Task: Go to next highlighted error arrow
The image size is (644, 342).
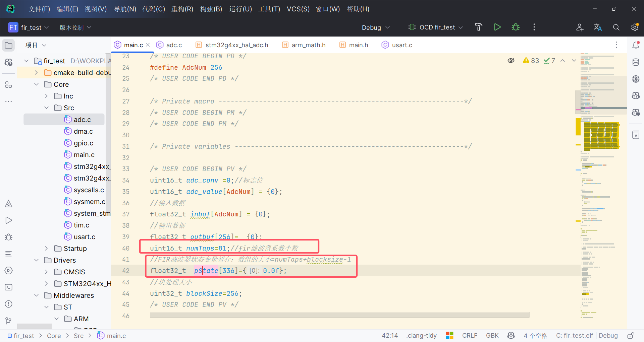Action: [x=574, y=61]
